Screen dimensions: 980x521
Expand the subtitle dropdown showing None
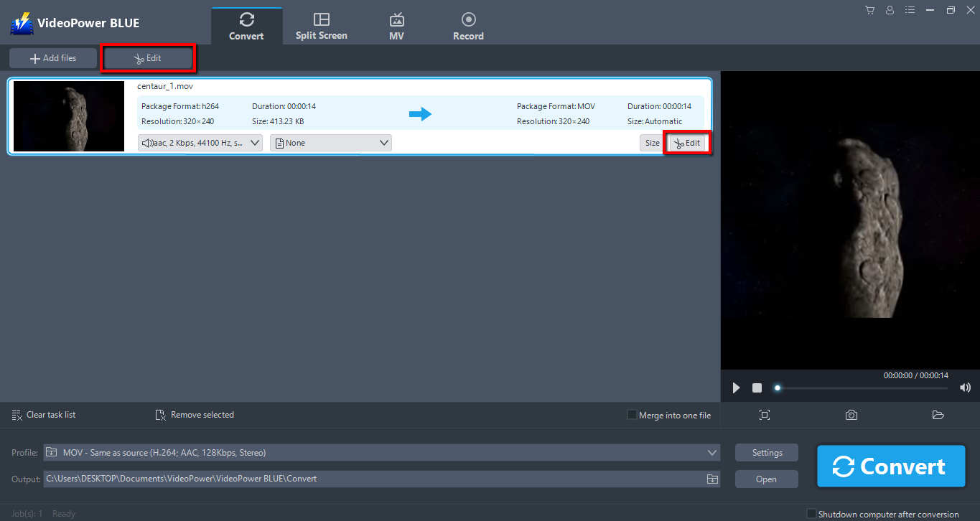coord(330,142)
